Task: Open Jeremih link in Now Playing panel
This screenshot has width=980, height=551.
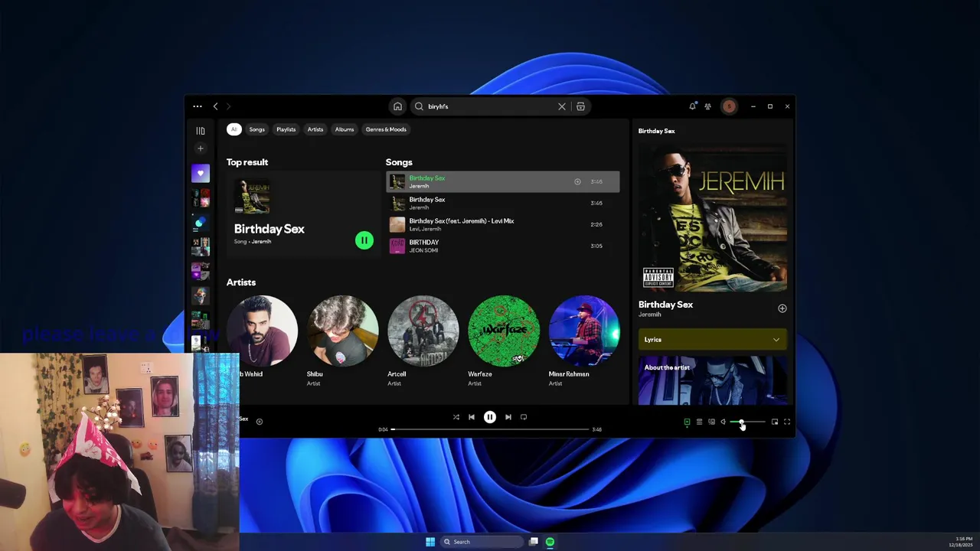Action: 650,315
